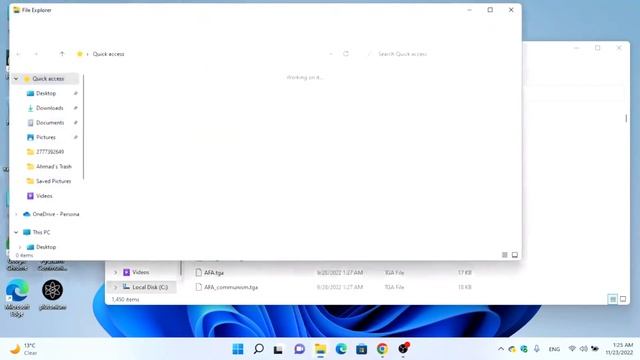This screenshot has width=640, height=360.
Task: Click the Back arrow in File Explorer
Action: click(18, 54)
